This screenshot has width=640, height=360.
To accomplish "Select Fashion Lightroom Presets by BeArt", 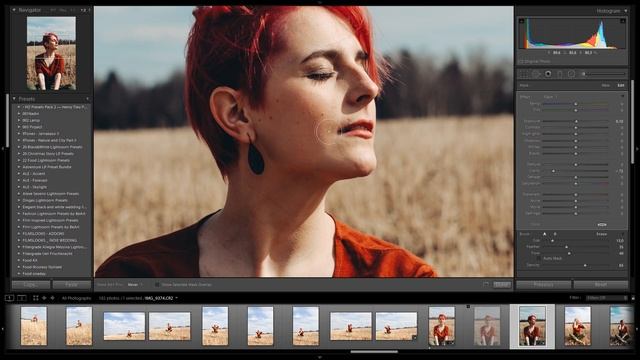I will (x=54, y=213).
